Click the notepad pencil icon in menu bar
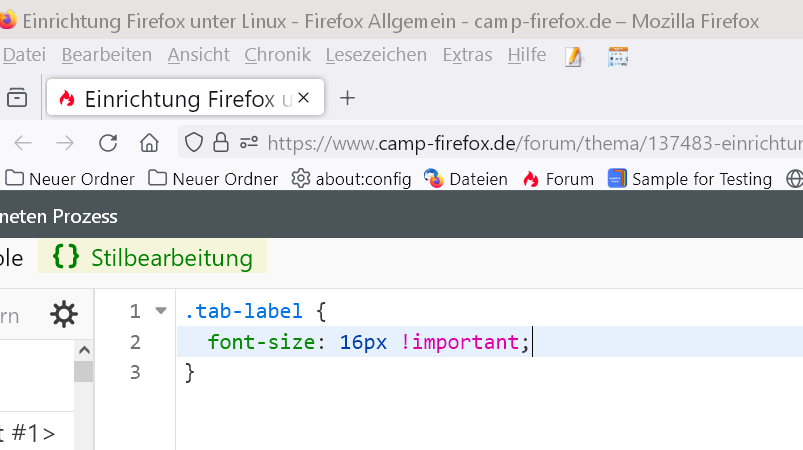 coord(573,56)
